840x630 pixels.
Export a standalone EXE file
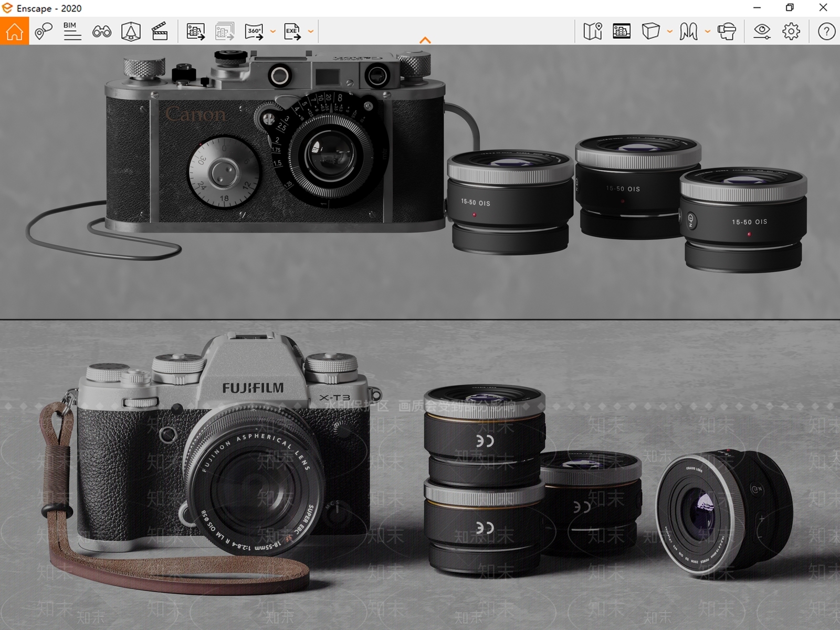click(292, 31)
